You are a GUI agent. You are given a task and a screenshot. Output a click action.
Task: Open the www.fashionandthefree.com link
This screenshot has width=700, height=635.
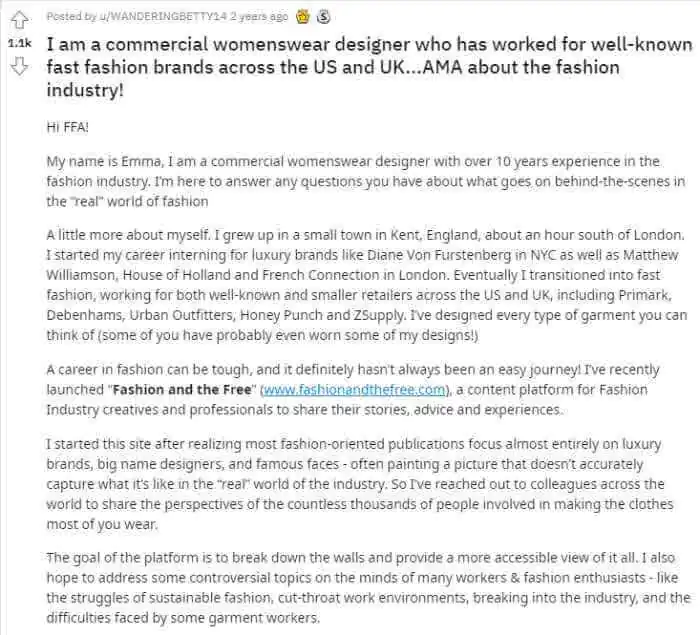click(354, 390)
